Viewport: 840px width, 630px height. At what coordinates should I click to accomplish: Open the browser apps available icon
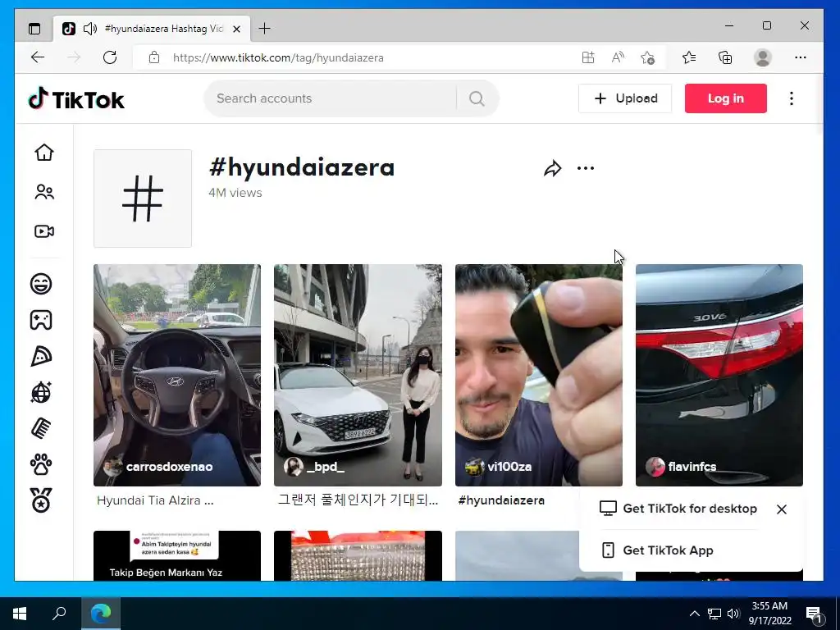pyautogui.click(x=588, y=57)
